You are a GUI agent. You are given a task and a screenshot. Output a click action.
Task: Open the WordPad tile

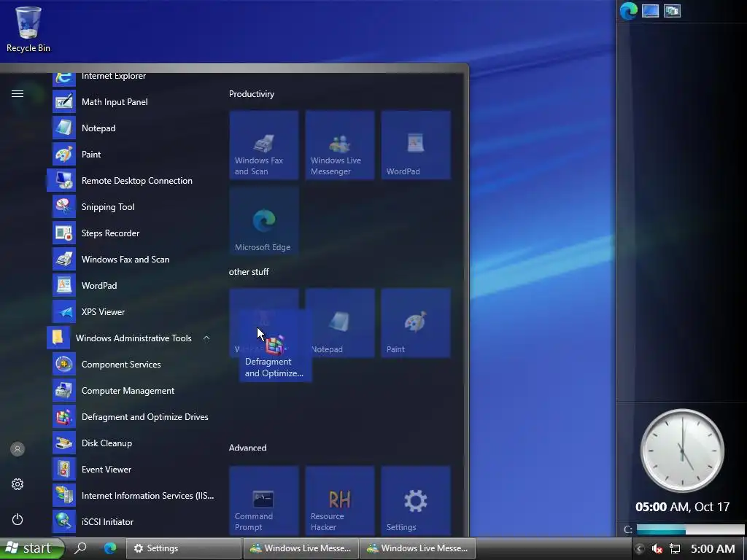coord(415,145)
